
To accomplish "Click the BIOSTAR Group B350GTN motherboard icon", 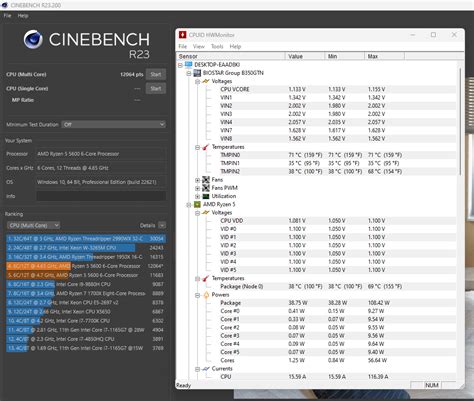I will click(197, 73).
